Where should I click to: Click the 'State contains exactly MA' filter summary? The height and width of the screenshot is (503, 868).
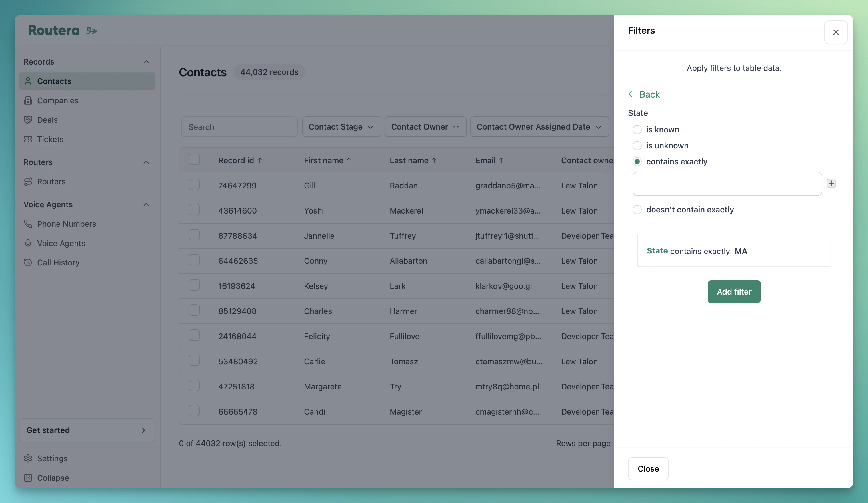(x=734, y=250)
